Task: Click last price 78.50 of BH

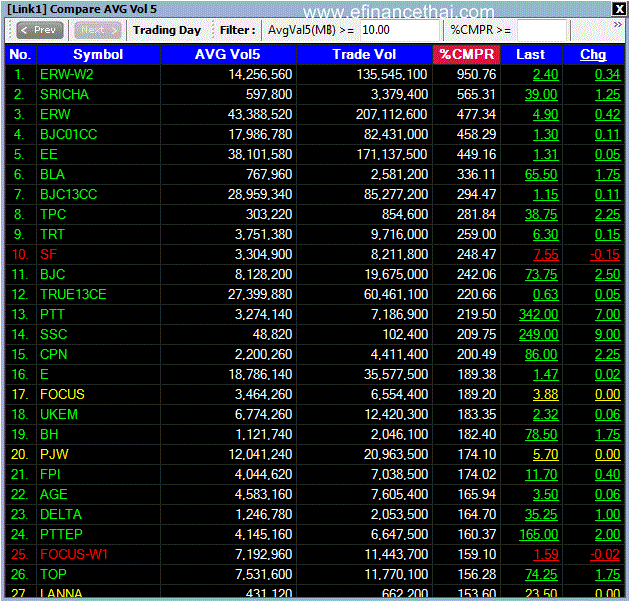Action: pyautogui.click(x=541, y=435)
